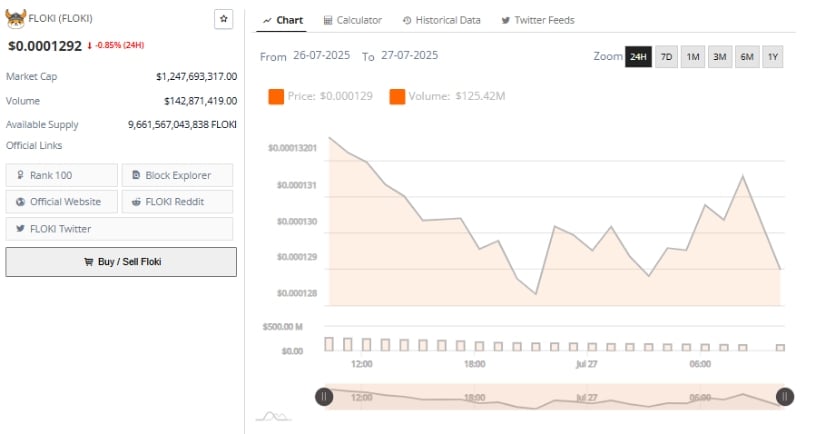Visit the Official Website link
The width and height of the screenshot is (825, 434).
62,201
